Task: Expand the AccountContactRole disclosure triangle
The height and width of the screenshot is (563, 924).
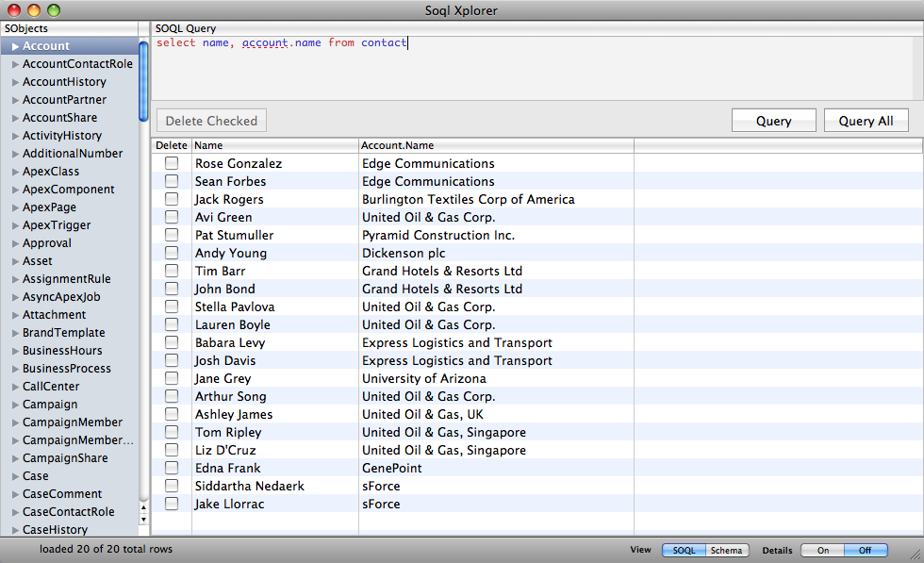Action: [x=15, y=64]
